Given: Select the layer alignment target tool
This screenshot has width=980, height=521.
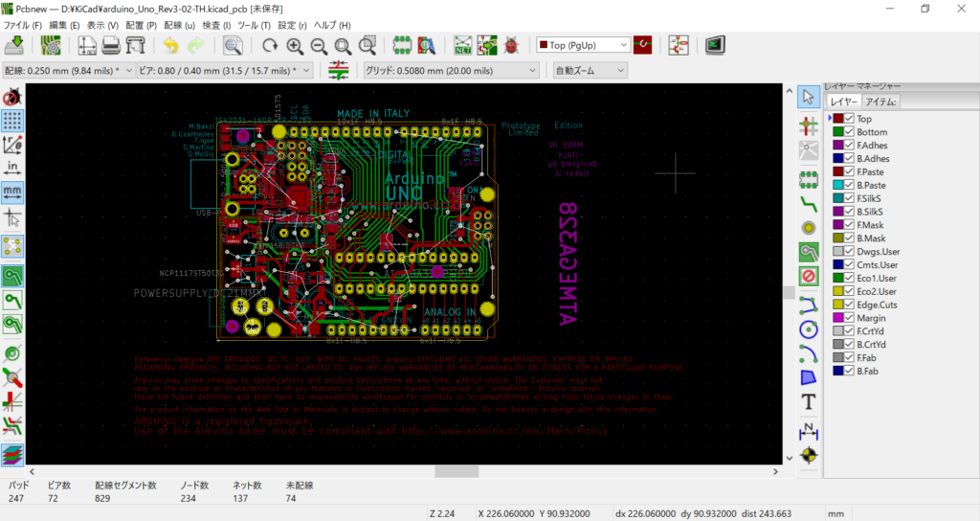Looking at the screenshot, I should [x=809, y=455].
